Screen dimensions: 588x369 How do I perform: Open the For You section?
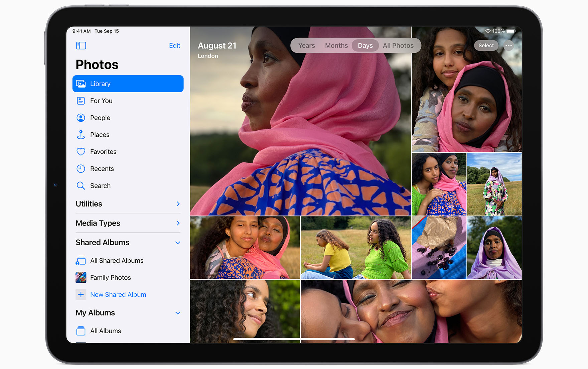point(101,101)
